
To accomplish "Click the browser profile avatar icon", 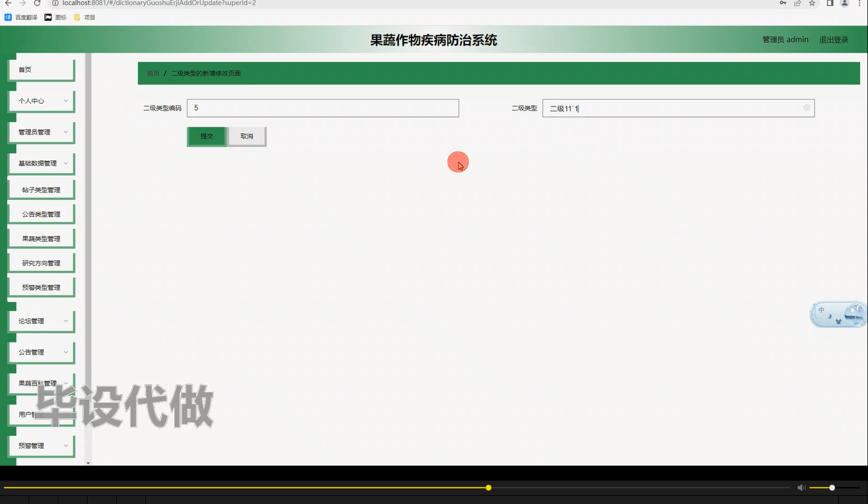I will tap(844, 3).
